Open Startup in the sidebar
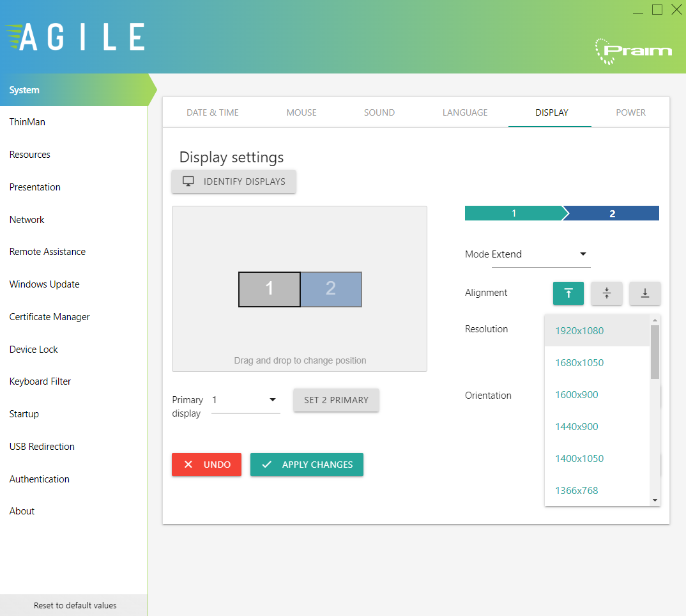Screen dimensions: 686x616 [x=73, y=413]
